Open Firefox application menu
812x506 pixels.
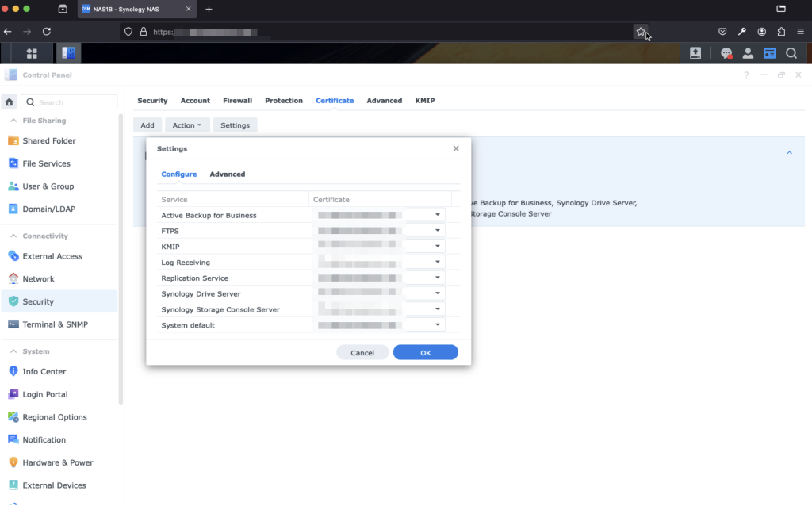(801, 32)
